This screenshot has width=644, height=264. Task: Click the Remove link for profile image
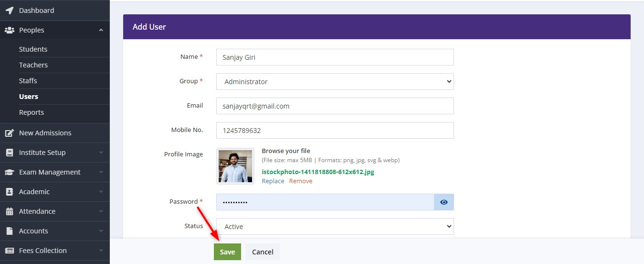tap(301, 181)
